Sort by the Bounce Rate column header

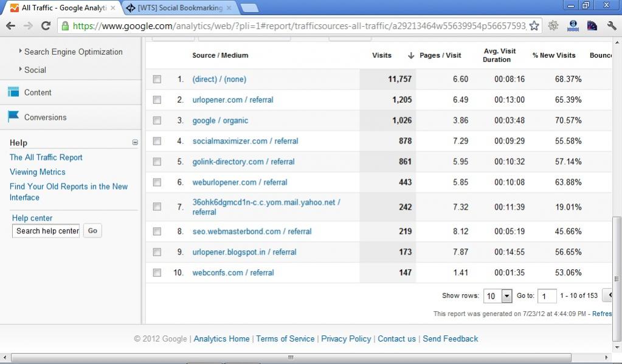601,55
